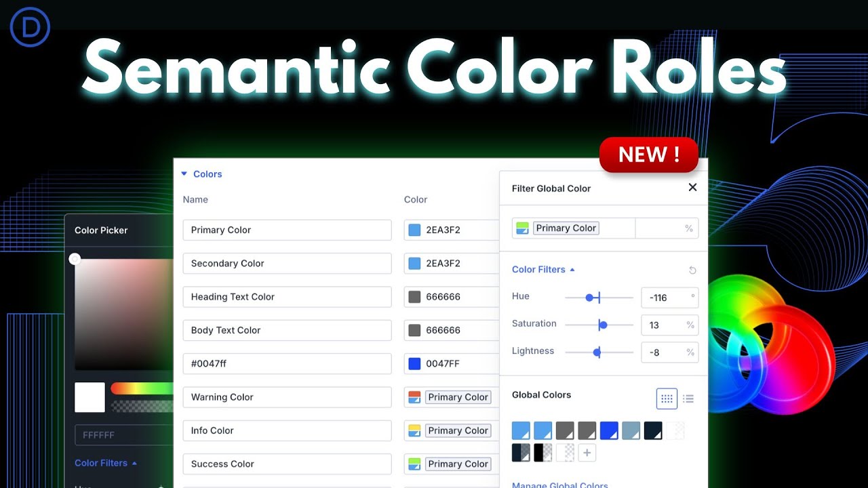This screenshot has width=868, height=488.
Task: Click the Primary Color chip in filter panel
Action: point(566,228)
